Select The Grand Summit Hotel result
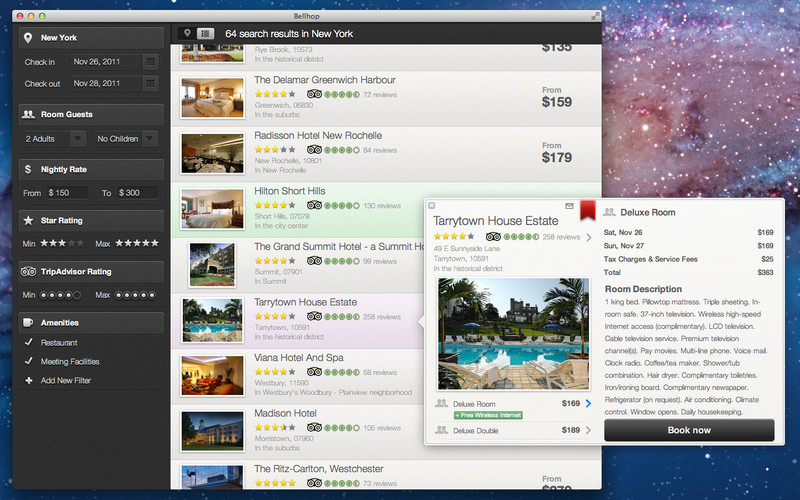Image resolution: width=800 pixels, height=500 pixels. (x=298, y=265)
